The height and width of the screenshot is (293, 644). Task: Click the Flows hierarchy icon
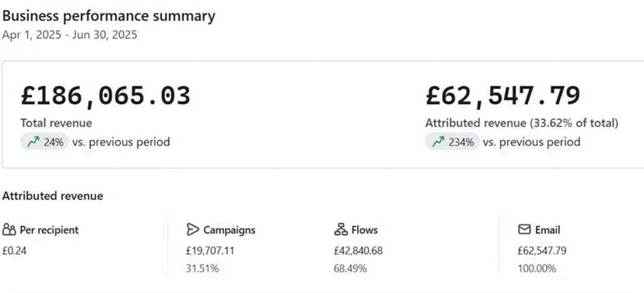(x=341, y=230)
